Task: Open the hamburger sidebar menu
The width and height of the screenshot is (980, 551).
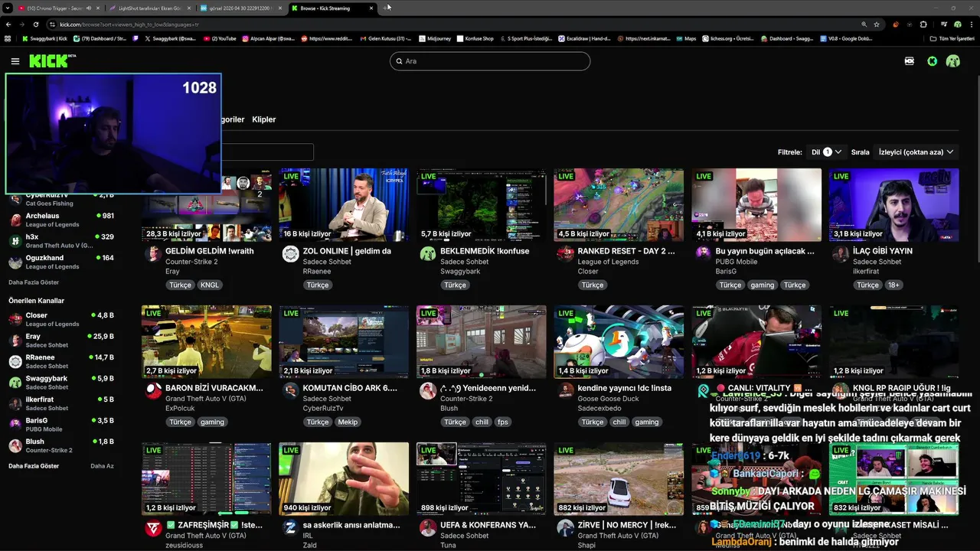Action: pos(15,61)
